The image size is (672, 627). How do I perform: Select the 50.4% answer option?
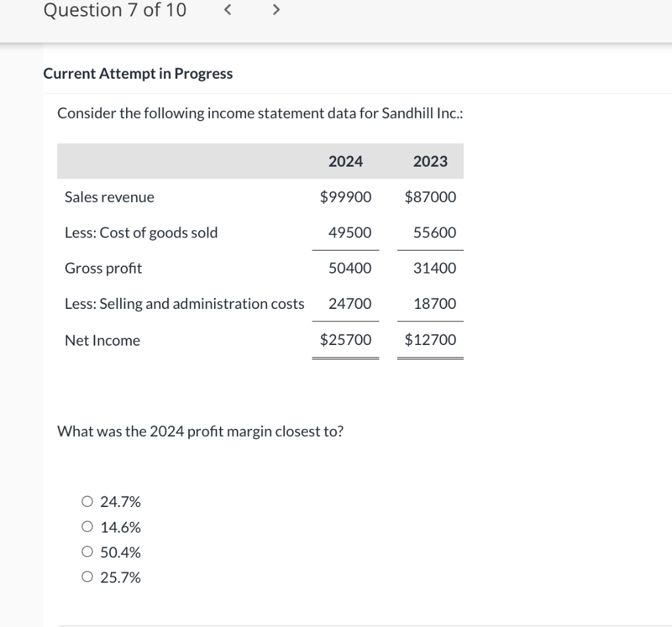click(x=87, y=552)
